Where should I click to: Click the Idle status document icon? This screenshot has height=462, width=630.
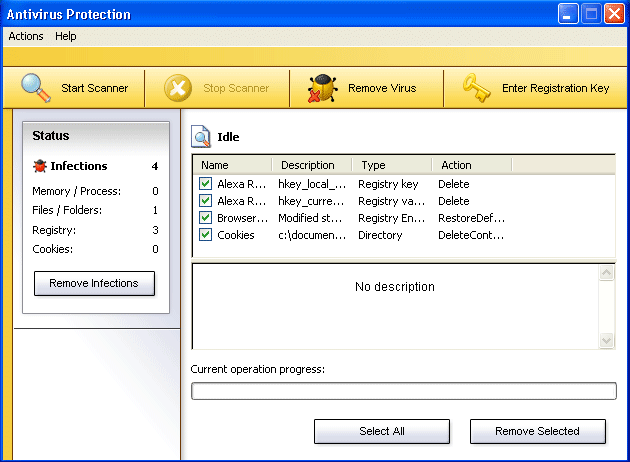click(x=201, y=137)
